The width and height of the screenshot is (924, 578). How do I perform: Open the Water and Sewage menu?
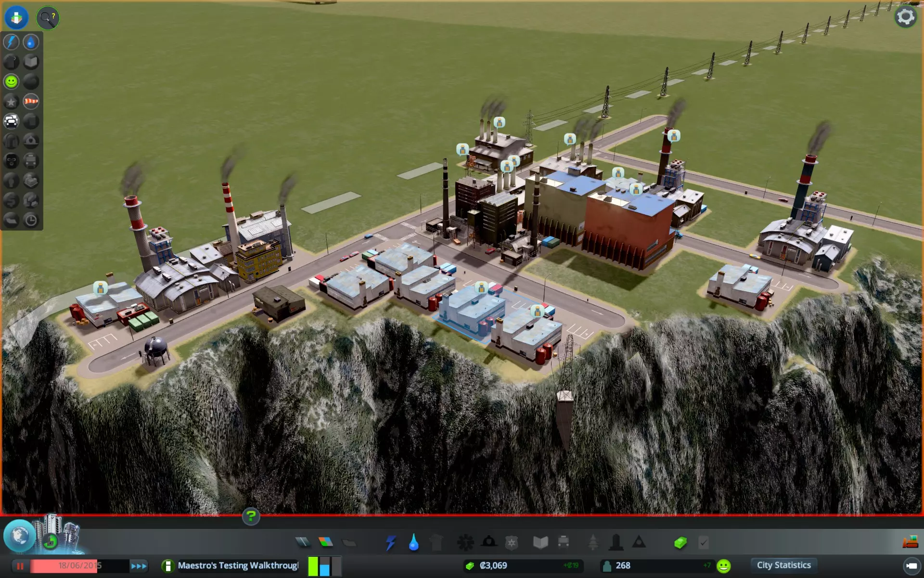click(x=413, y=543)
